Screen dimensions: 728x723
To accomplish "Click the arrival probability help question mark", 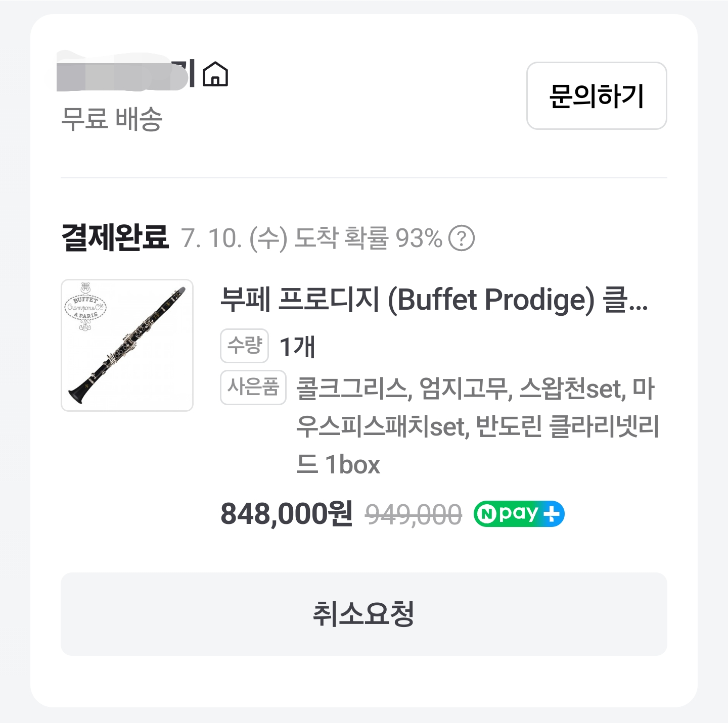I will [x=462, y=238].
